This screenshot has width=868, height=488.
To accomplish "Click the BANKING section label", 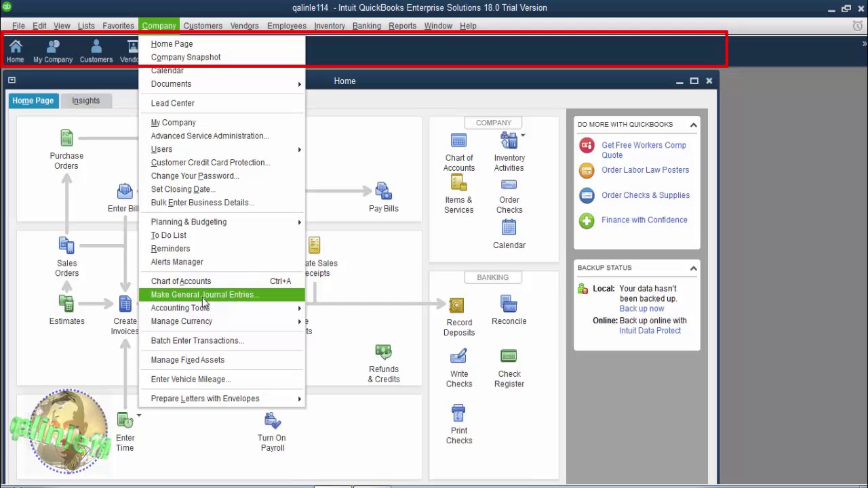I will pyautogui.click(x=492, y=277).
